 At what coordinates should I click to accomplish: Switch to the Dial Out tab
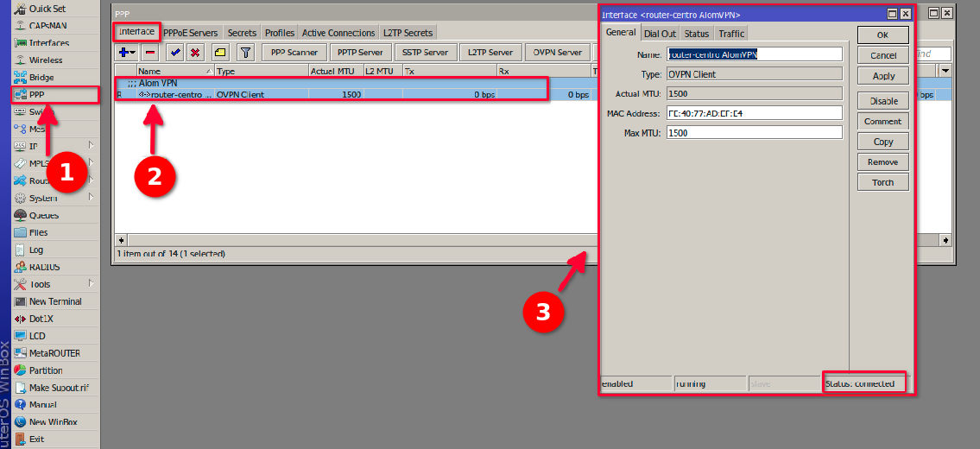(x=660, y=34)
